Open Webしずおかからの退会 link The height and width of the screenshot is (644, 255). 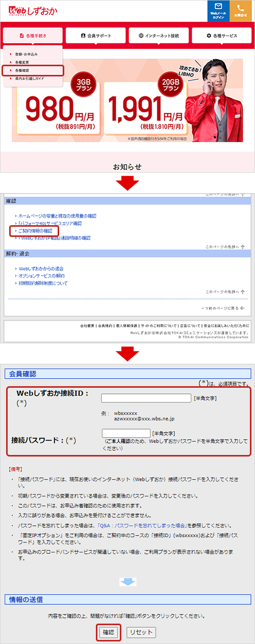pyautogui.click(x=41, y=269)
